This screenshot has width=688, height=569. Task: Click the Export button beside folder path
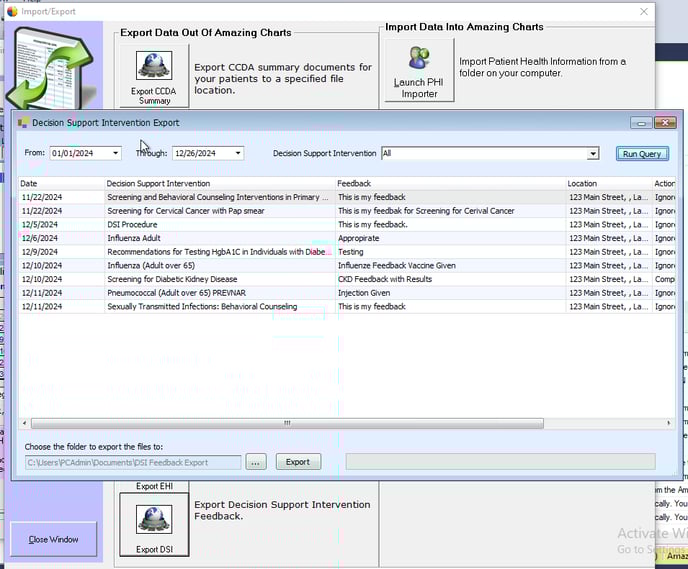pyautogui.click(x=297, y=462)
